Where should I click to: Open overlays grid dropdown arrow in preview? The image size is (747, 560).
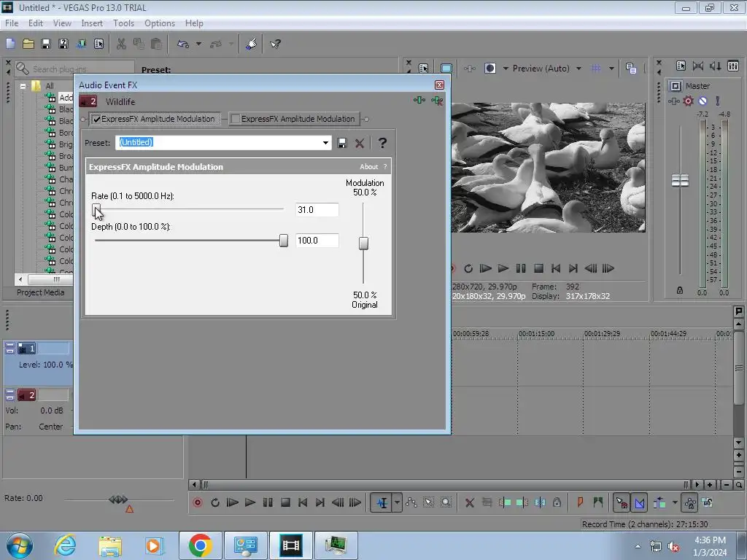pos(611,68)
